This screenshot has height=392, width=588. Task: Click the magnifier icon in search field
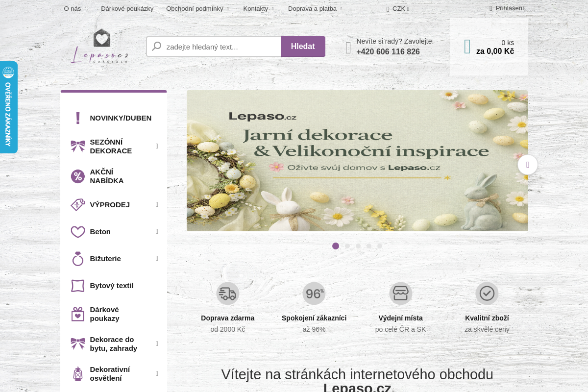(x=157, y=47)
